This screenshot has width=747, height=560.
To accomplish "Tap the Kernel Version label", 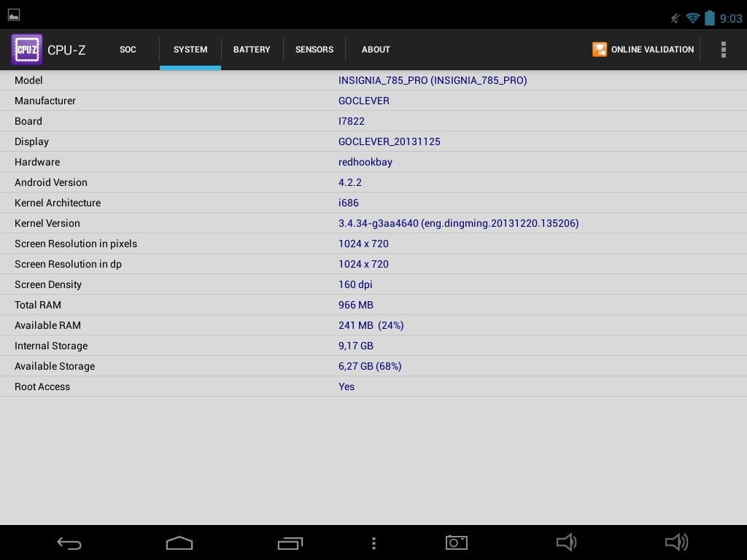I will coord(47,223).
